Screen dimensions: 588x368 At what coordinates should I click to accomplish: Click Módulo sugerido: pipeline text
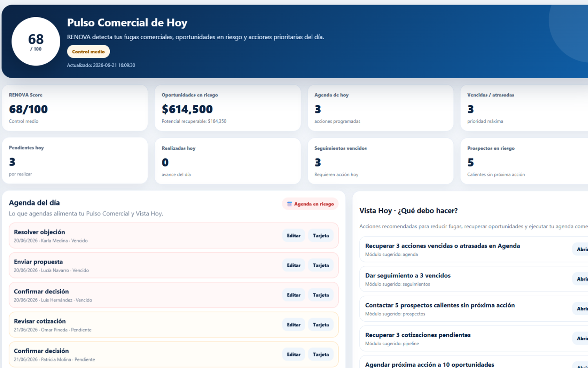392,344
